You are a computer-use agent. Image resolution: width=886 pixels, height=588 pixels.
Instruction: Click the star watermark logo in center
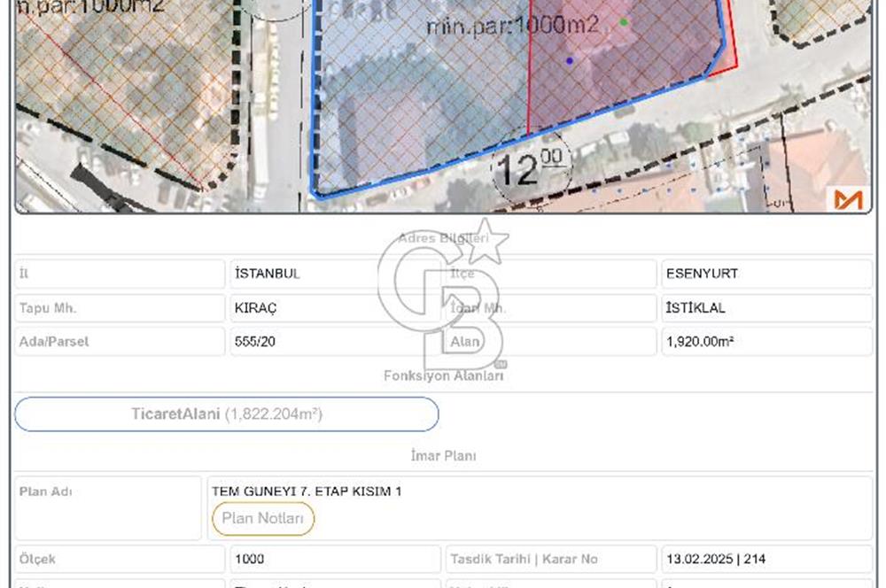(x=486, y=242)
